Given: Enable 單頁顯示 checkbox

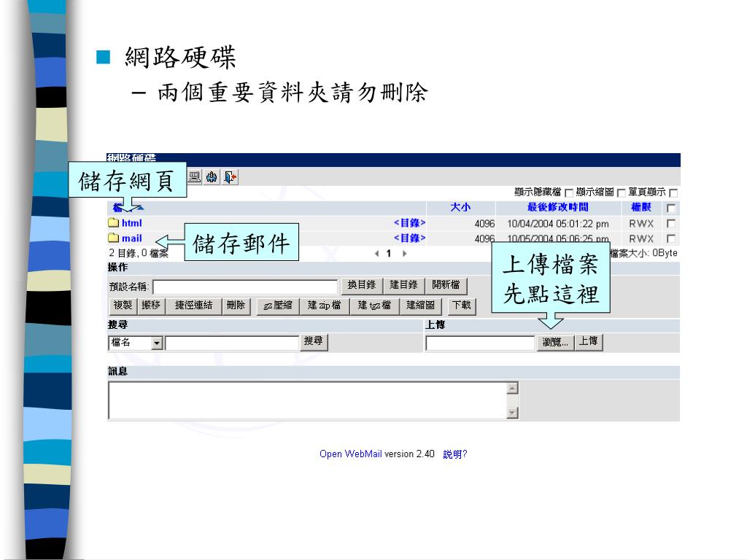Looking at the screenshot, I should pyautogui.click(x=673, y=192).
